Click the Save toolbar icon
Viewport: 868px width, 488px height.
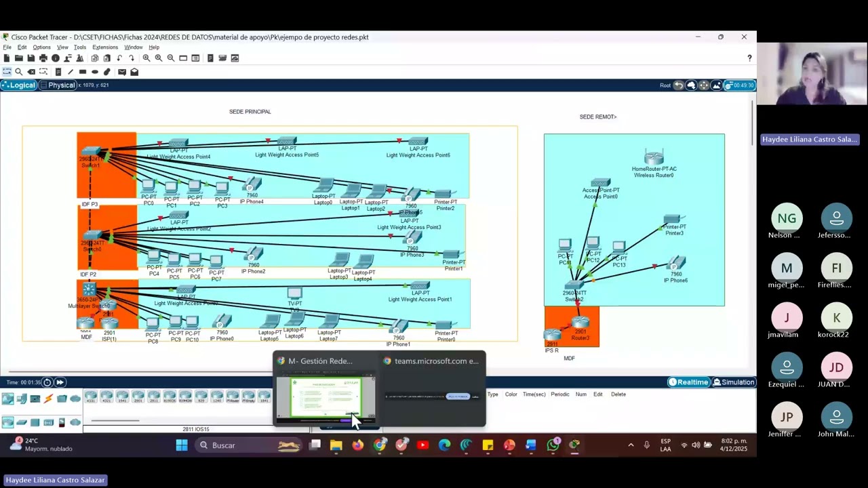(31, 58)
